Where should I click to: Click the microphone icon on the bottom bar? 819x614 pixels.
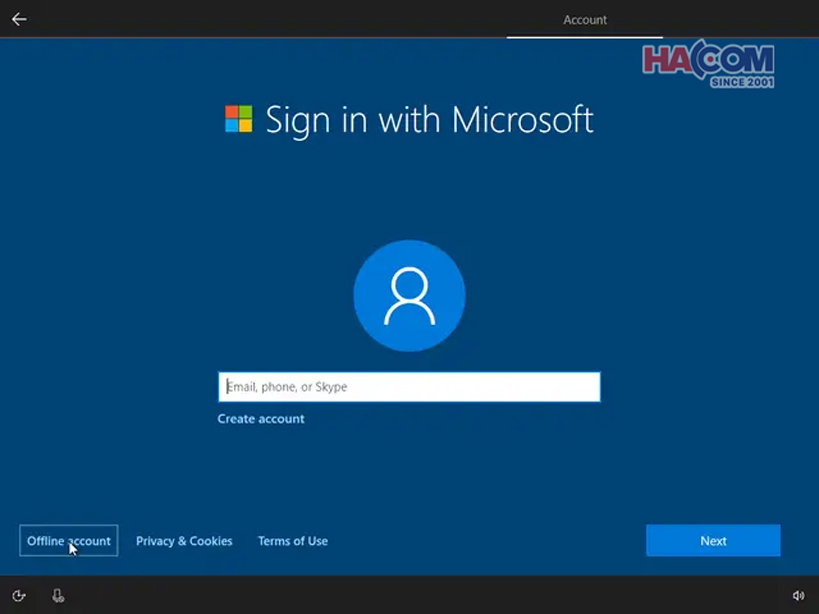pyautogui.click(x=59, y=594)
